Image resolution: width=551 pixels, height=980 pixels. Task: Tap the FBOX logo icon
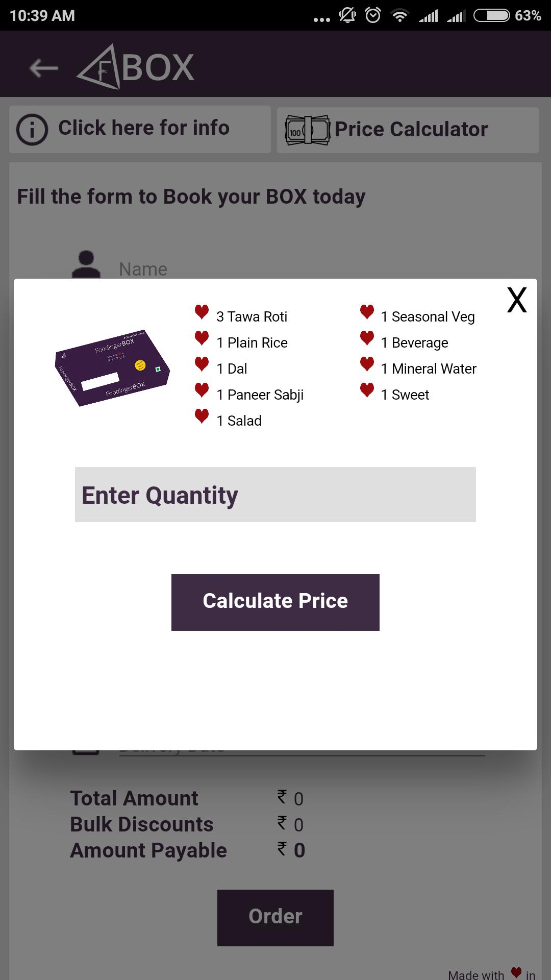click(x=102, y=67)
